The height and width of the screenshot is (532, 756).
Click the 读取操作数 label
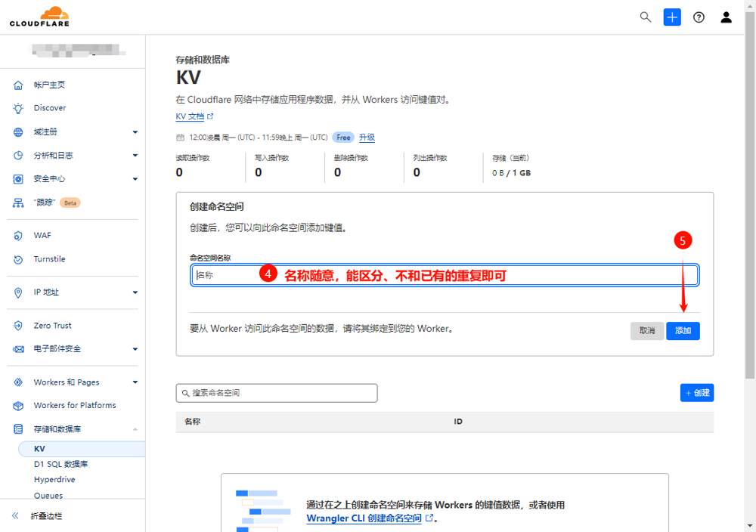coord(193,158)
